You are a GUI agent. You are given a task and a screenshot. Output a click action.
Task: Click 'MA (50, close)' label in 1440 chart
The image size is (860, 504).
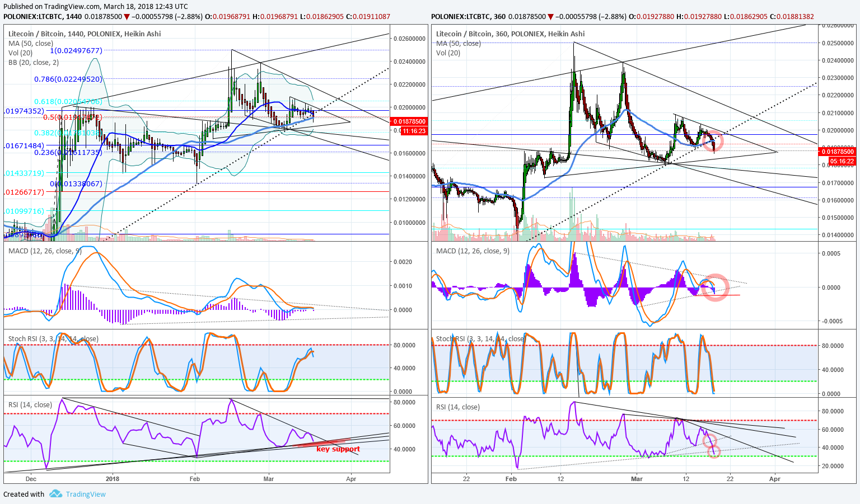(31, 44)
